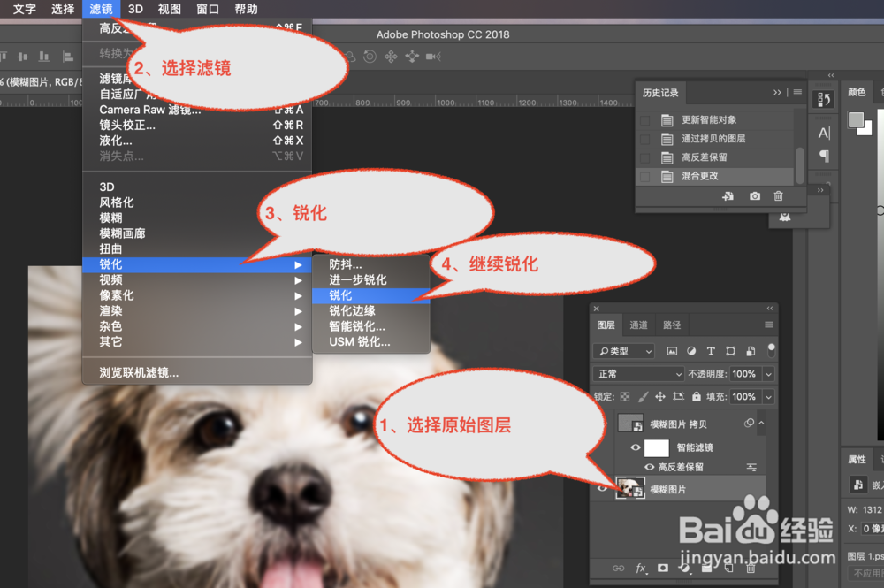Open the 不透明度 opacity dropdown

[x=768, y=374]
